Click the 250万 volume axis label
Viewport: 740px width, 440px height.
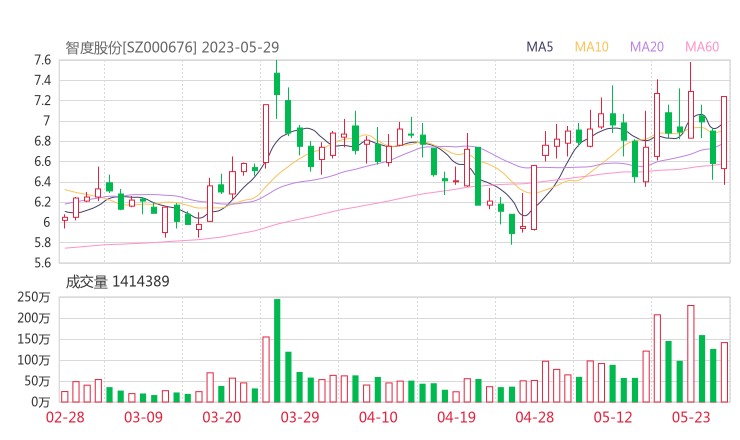34,297
